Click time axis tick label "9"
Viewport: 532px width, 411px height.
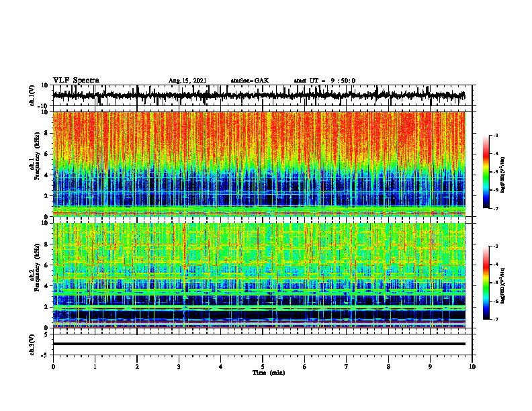click(430, 367)
